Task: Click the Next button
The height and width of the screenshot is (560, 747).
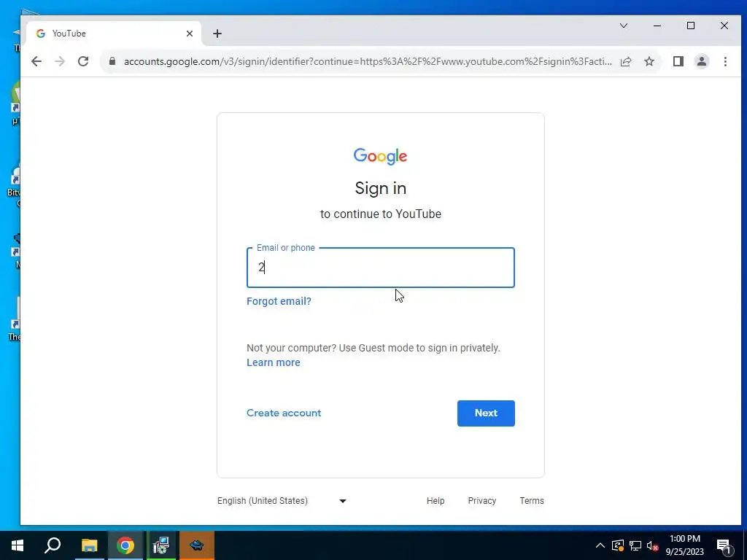Action: 486,413
